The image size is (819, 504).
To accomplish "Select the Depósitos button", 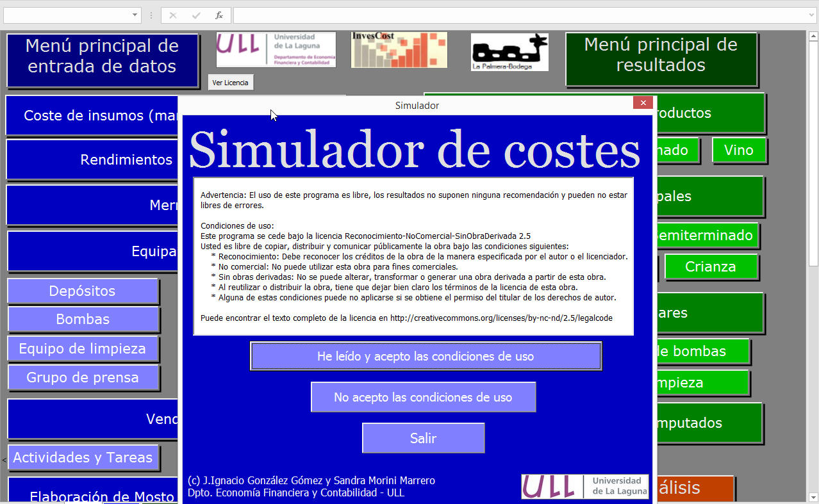I will point(82,291).
